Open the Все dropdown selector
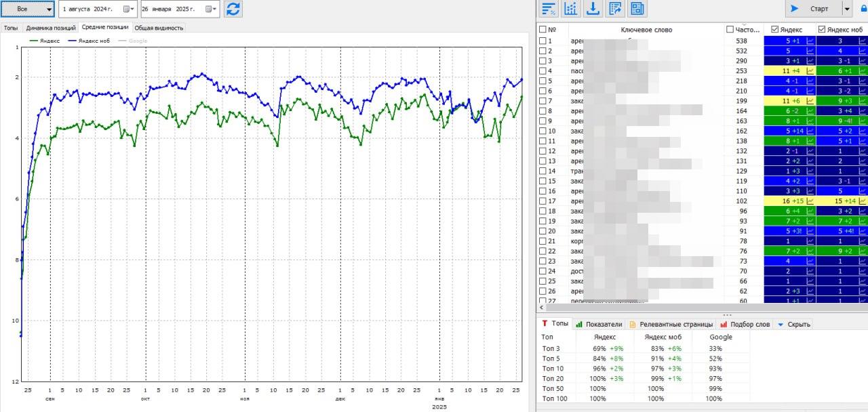This screenshot has height=412, width=868. (28, 9)
